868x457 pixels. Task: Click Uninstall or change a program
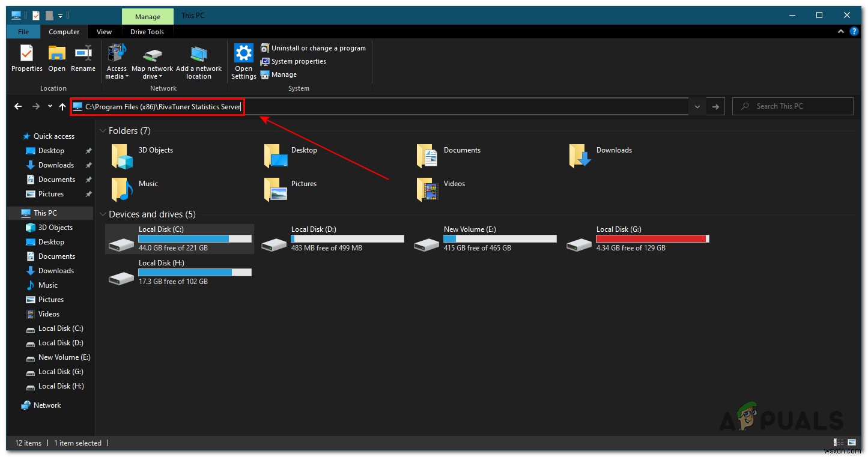click(x=313, y=48)
